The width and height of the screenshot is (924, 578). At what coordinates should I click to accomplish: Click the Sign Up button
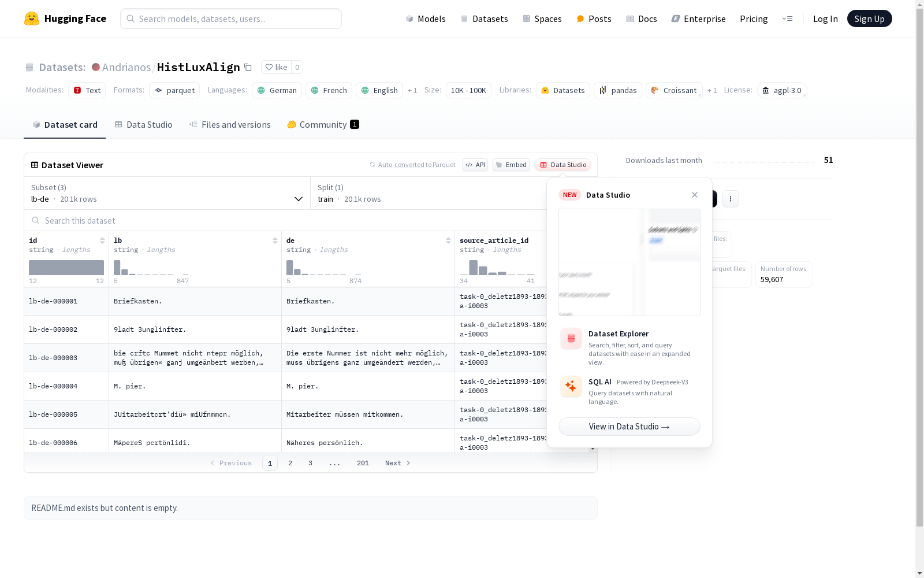coord(869,18)
